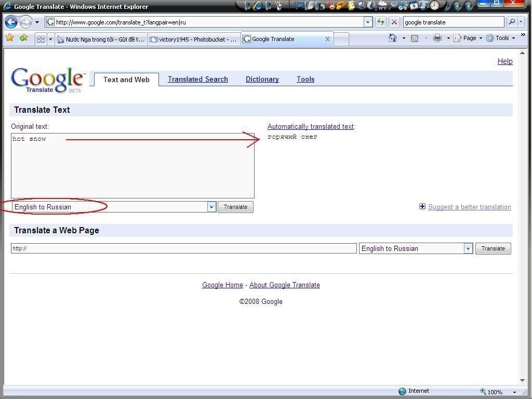Click the Refresh page icon
This screenshot has height=399, width=532.
click(381, 22)
